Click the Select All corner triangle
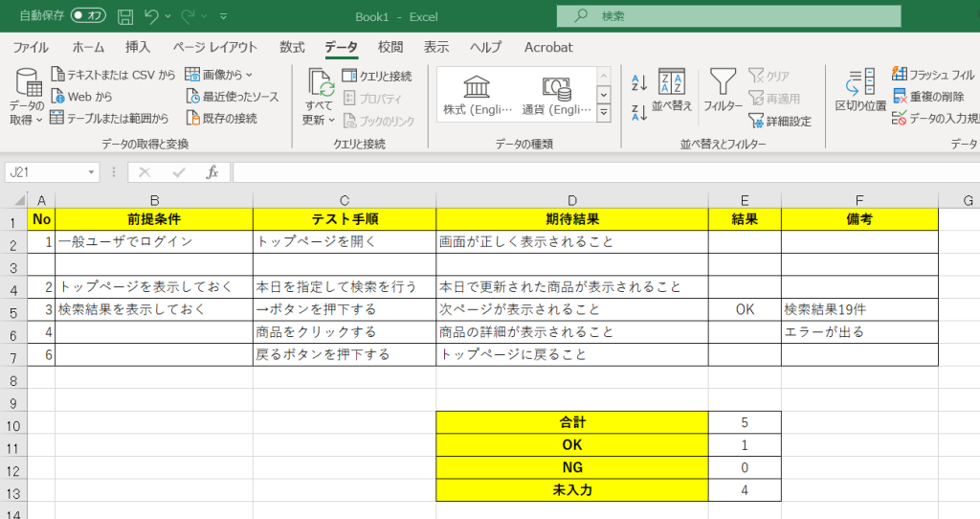Viewport: 980px width, 519px height. click(19, 201)
